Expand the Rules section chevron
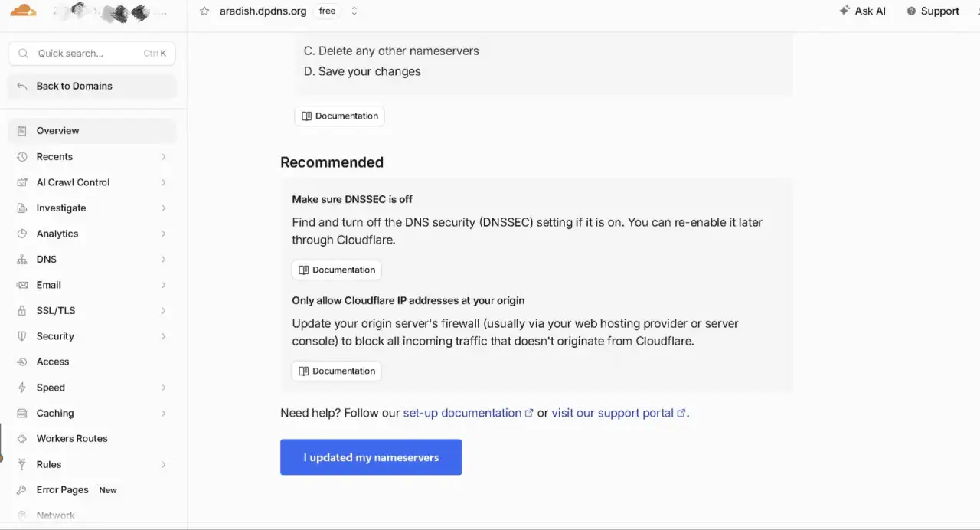980x530 pixels. pyautogui.click(x=164, y=465)
